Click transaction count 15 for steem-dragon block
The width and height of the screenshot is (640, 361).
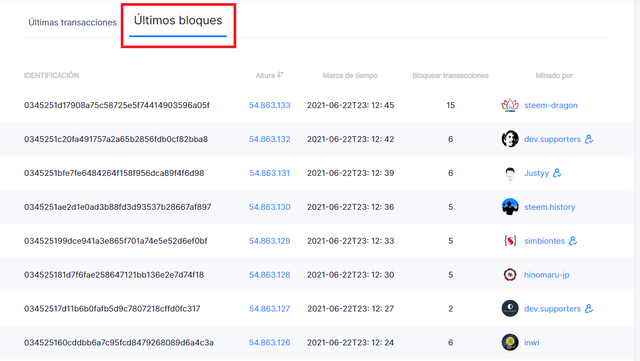451,105
